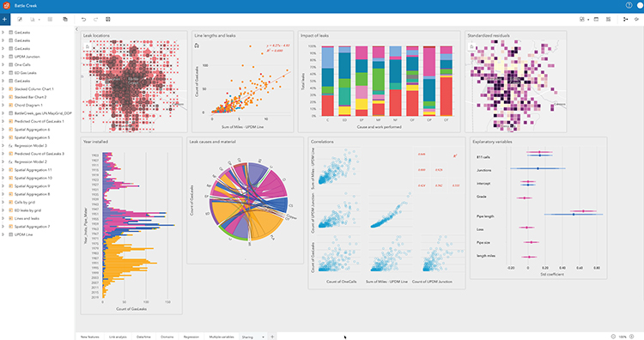The image size is (644, 340).
Task: Toggle chart statistics on Line lengths card
Action: click(x=197, y=46)
